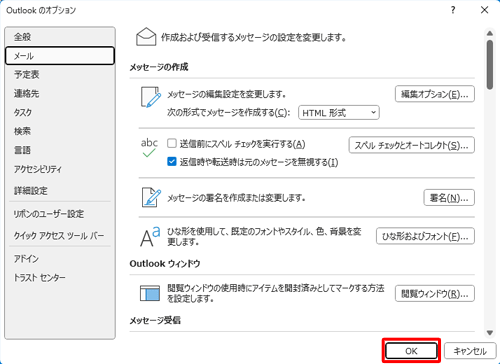The height and width of the screenshot is (364, 500).
Task: Click the 閲覧ウィンドウ(R)... button
Action: [x=435, y=293]
